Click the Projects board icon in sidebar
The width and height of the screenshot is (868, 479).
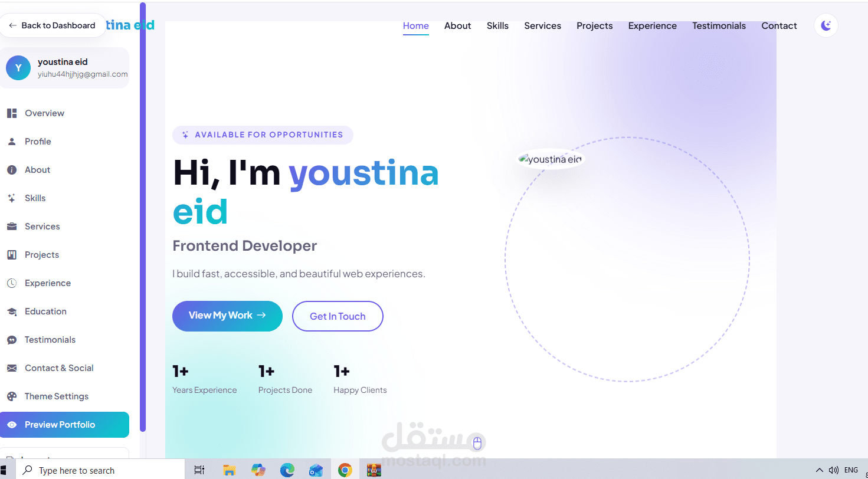click(x=12, y=255)
